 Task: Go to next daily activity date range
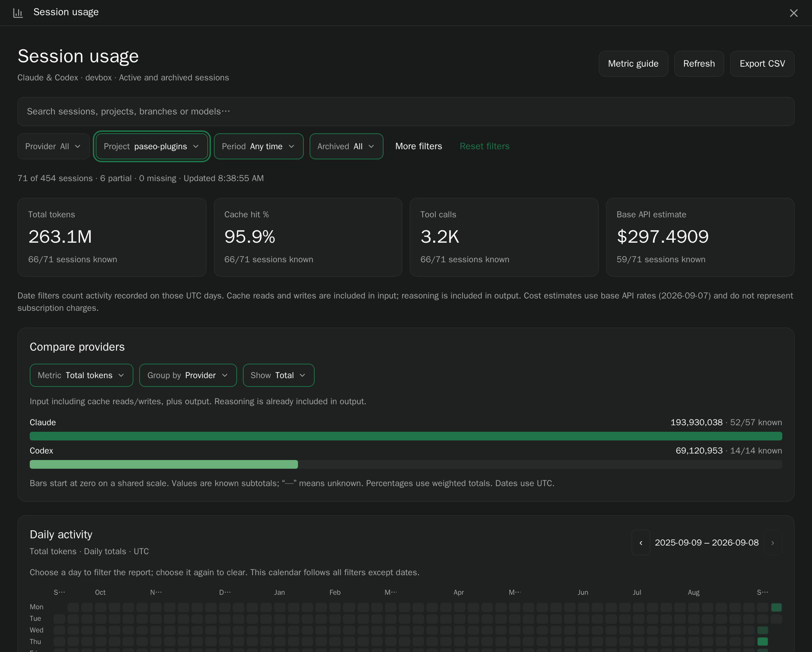pos(772,543)
